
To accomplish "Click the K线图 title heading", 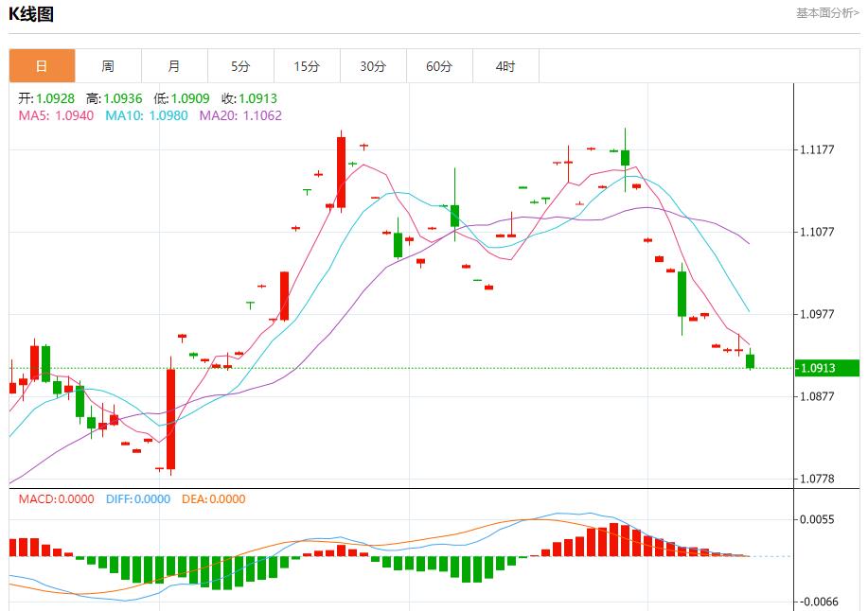I will pyautogui.click(x=31, y=14).
